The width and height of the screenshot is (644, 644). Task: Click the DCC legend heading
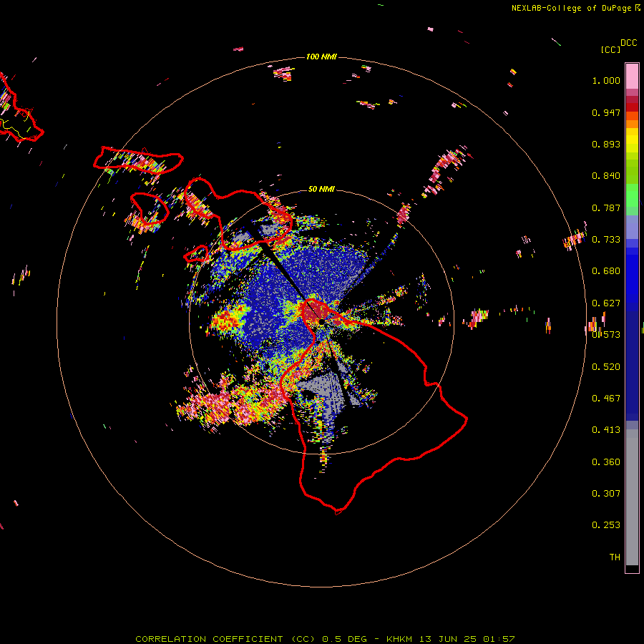tap(629, 43)
